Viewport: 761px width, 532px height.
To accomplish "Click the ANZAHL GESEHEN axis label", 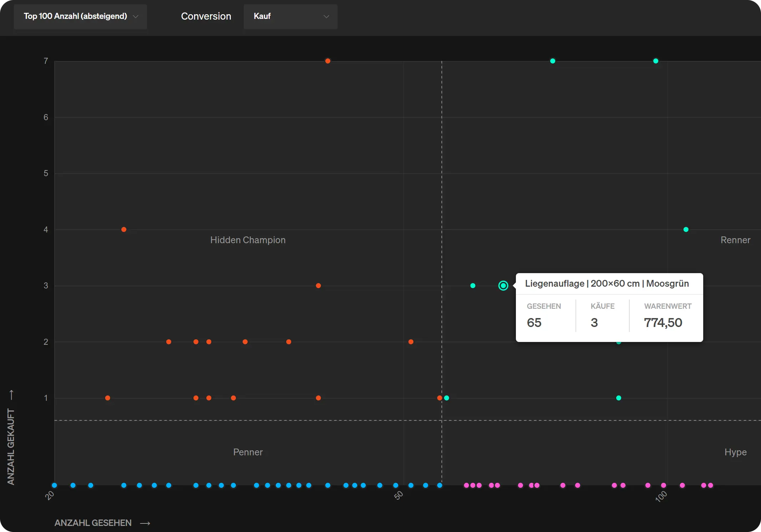I will point(93,523).
